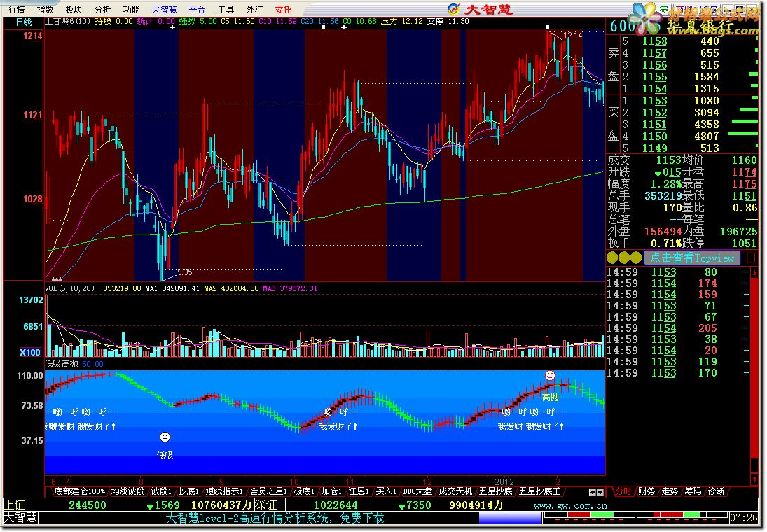This screenshot has width=767, height=532.
Task: Click the star marker above 12.14 peak
Action: click(x=547, y=27)
